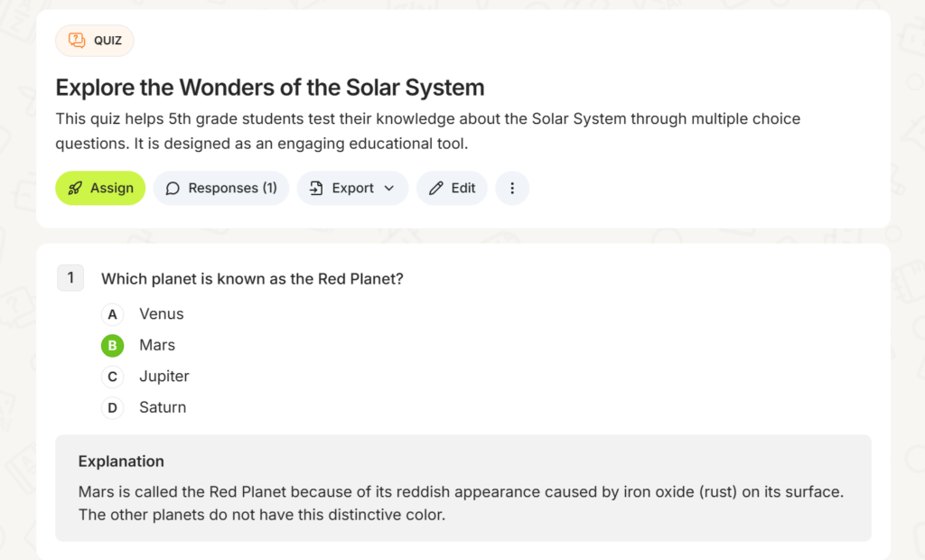Viewport: 925px width, 560px height.
Task: Click the speech bubble Responses icon
Action: (x=173, y=188)
